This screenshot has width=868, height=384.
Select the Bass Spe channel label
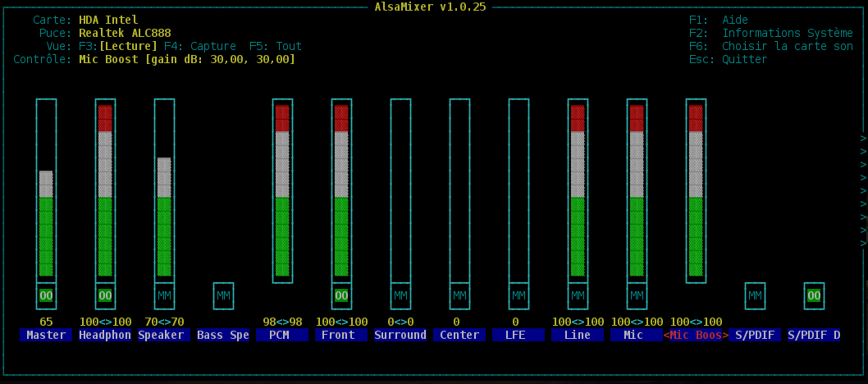tap(223, 335)
